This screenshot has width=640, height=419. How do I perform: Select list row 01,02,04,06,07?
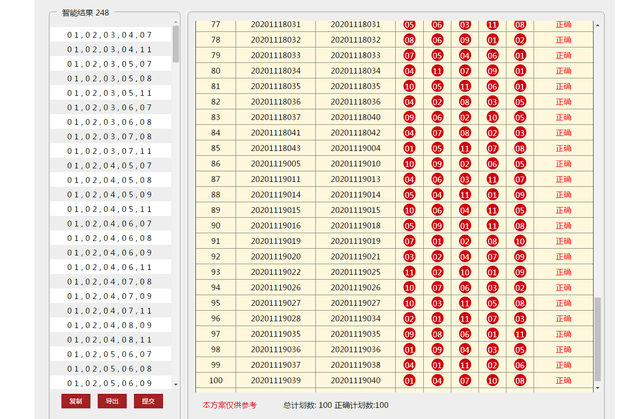pyautogui.click(x=111, y=224)
